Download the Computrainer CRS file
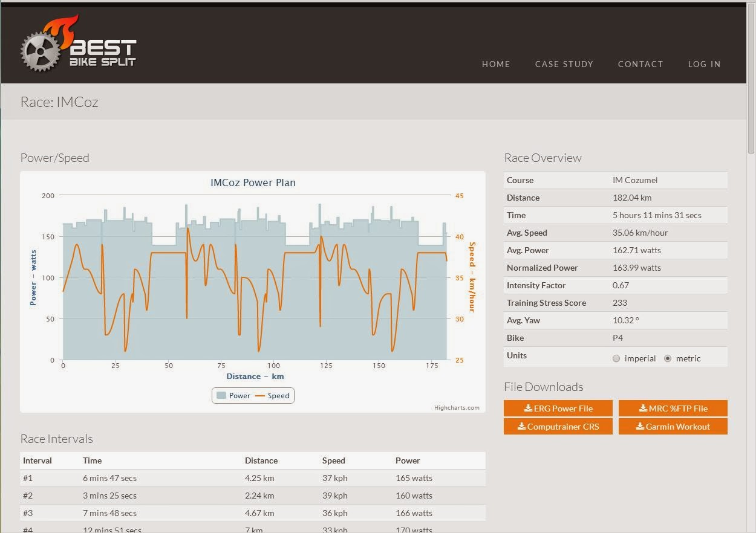This screenshot has height=533, width=756. [x=558, y=427]
